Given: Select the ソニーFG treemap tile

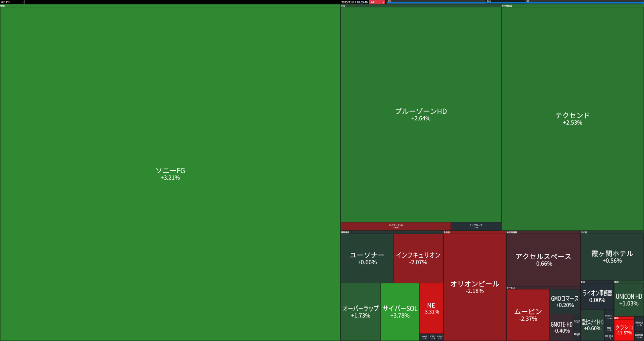Looking at the screenshot, I should click(170, 174).
